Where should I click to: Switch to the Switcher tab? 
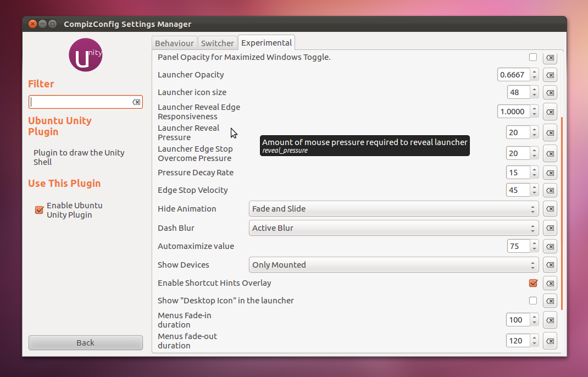pyautogui.click(x=218, y=42)
